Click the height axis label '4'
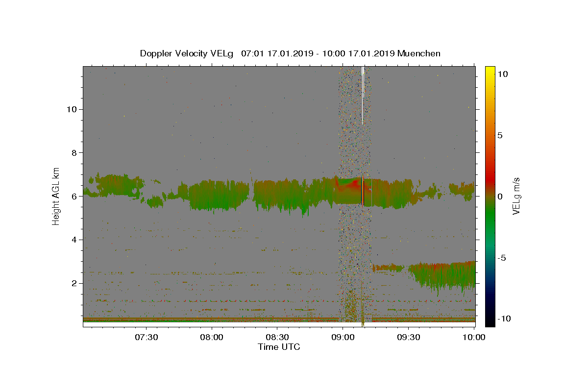The height and width of the screenshot is (392, 588). pos(74,240)
